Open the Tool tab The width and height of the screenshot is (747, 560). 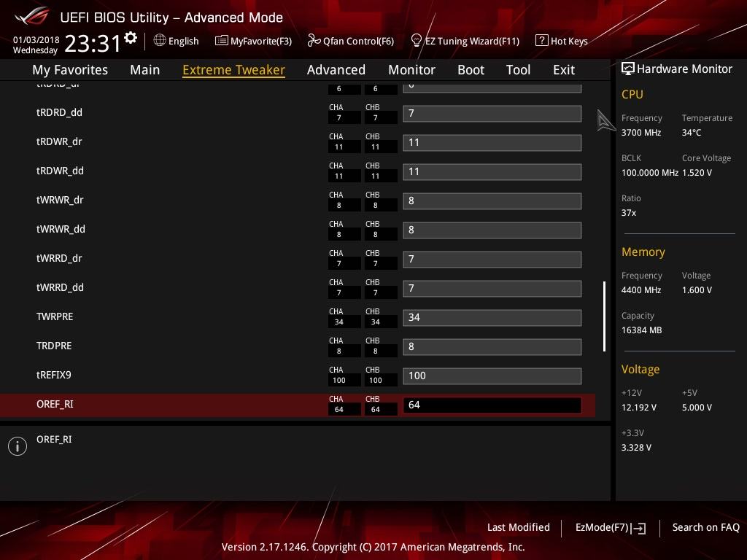point(519,70)
